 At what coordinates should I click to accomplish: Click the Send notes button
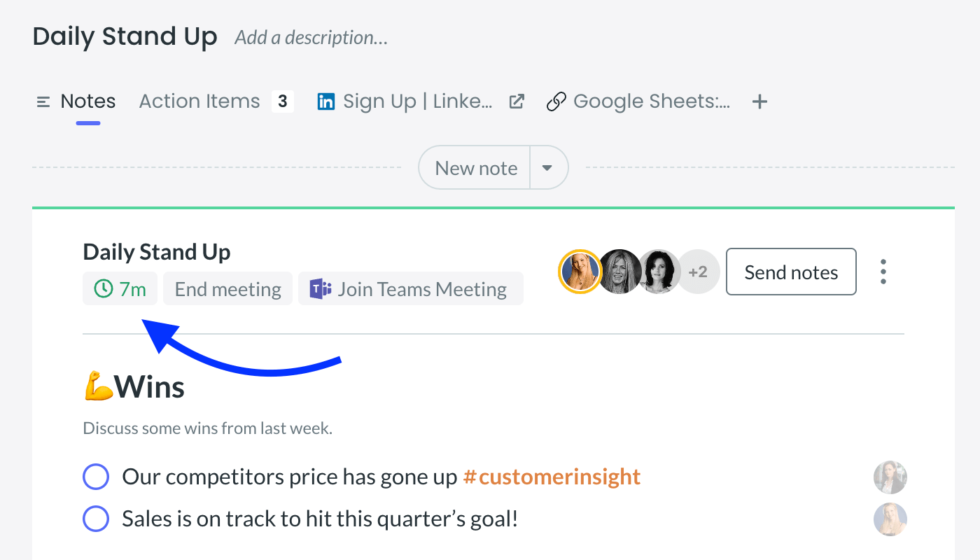[791, 272]
